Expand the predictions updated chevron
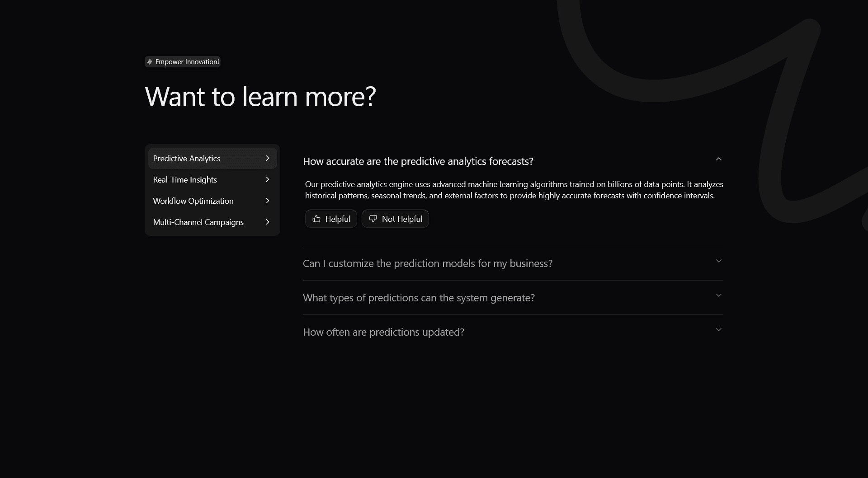The width and height of the screenshot is (868, 478). coord(719,330)
